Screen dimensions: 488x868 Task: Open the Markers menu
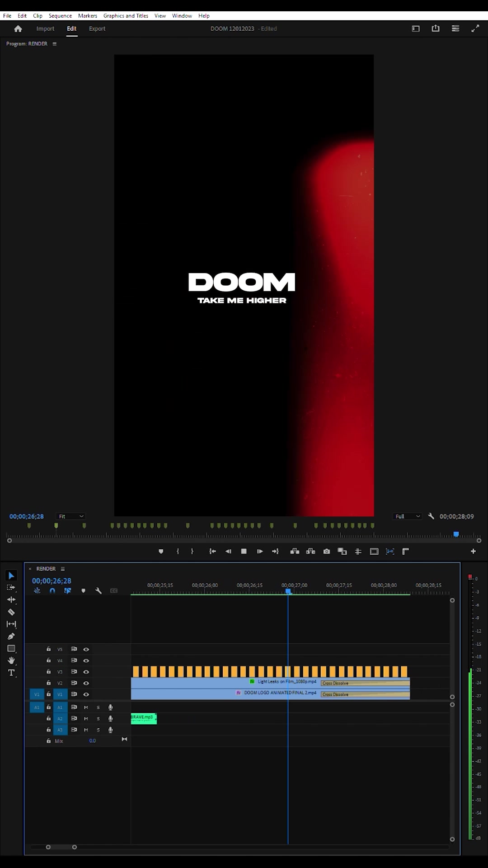[x=88, y=16]
